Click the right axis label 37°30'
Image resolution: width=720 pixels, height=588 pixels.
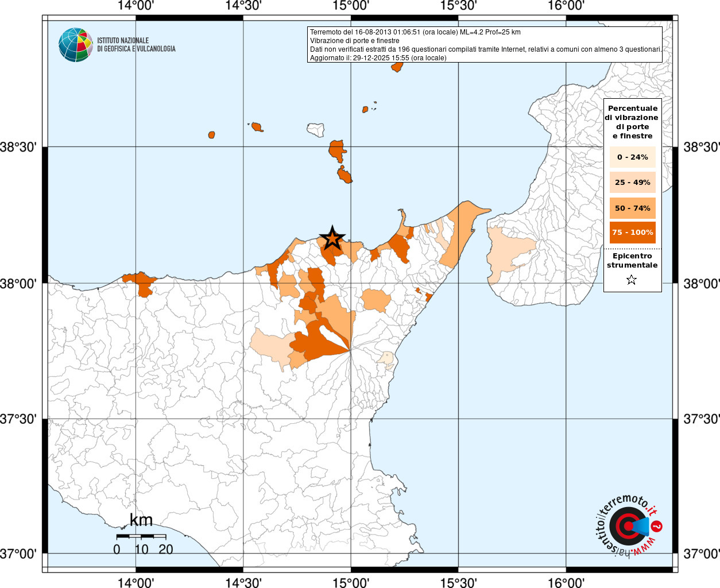[701, 419]
